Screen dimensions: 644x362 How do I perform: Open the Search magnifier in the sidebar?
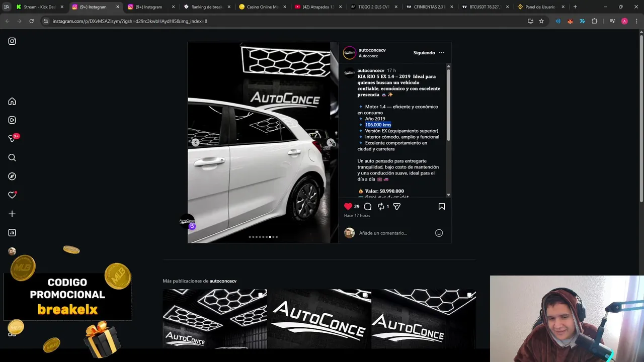[12, 158]
